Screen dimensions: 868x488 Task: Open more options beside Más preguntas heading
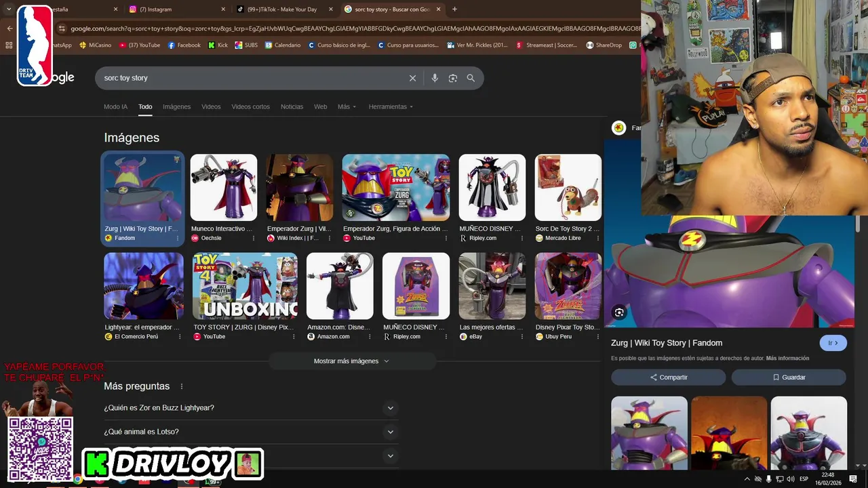click(182, 386)
